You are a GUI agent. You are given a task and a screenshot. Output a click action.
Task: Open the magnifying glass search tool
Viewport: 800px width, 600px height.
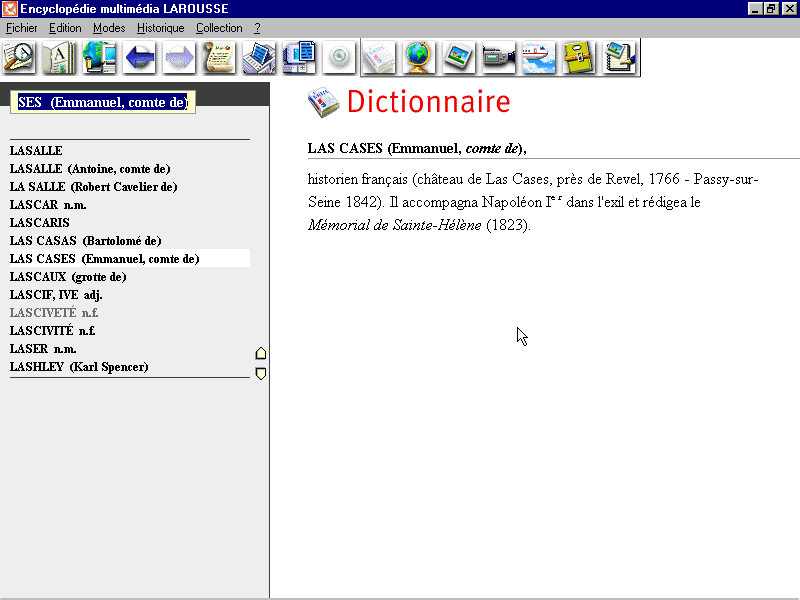[x=19, y=57]
